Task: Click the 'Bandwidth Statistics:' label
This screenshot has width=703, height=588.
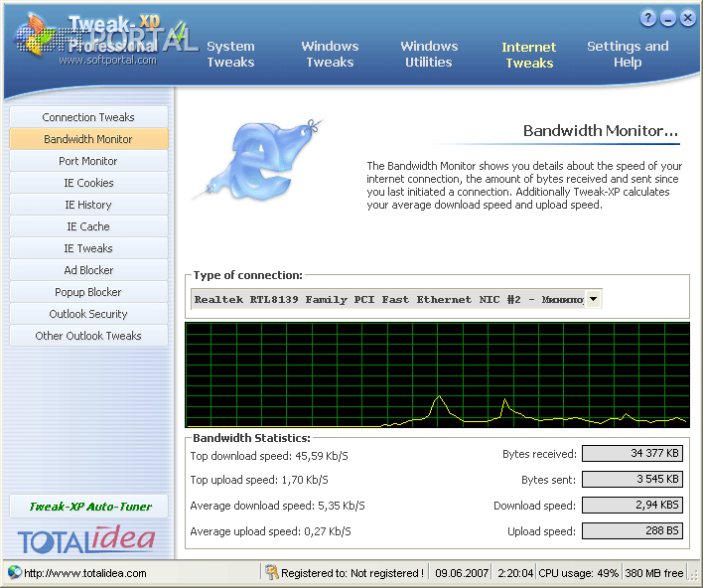Action: pos(251,438)
